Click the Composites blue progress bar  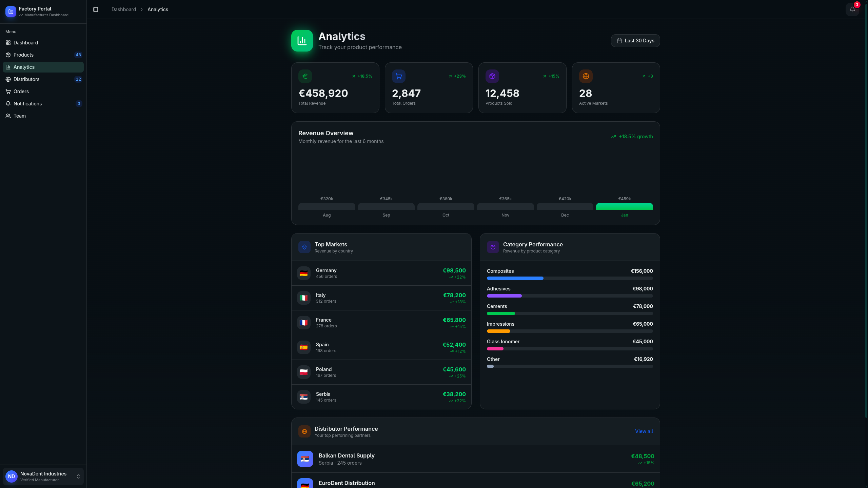coord(515,278)
